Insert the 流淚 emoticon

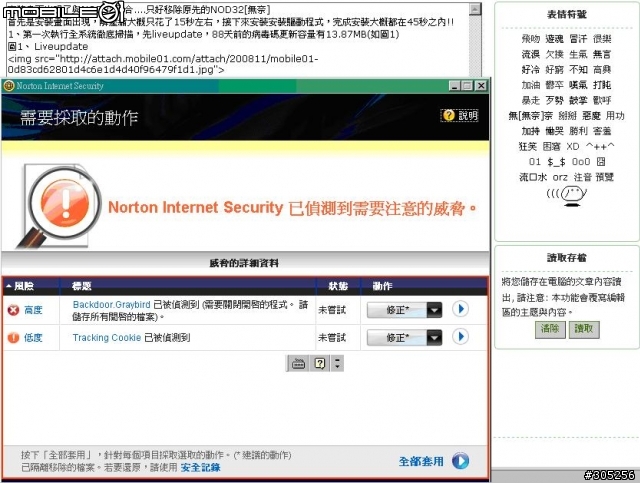click(x=530, y=54)
